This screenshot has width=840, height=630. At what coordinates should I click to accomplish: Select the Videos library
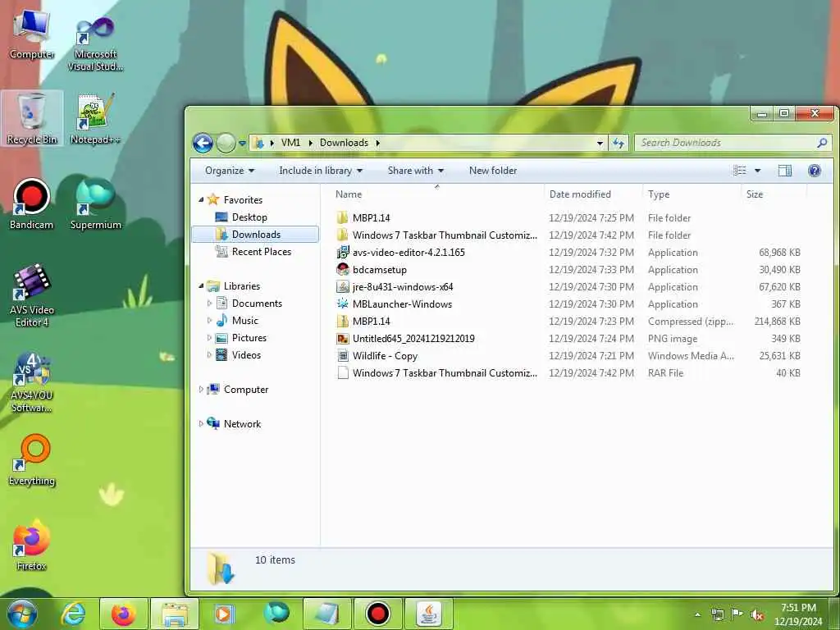(x=246, y=354)
